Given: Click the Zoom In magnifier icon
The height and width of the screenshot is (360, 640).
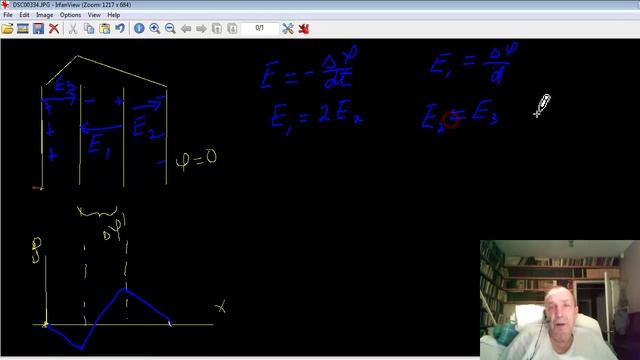Looking at the screenshot, I should (155, 29).
